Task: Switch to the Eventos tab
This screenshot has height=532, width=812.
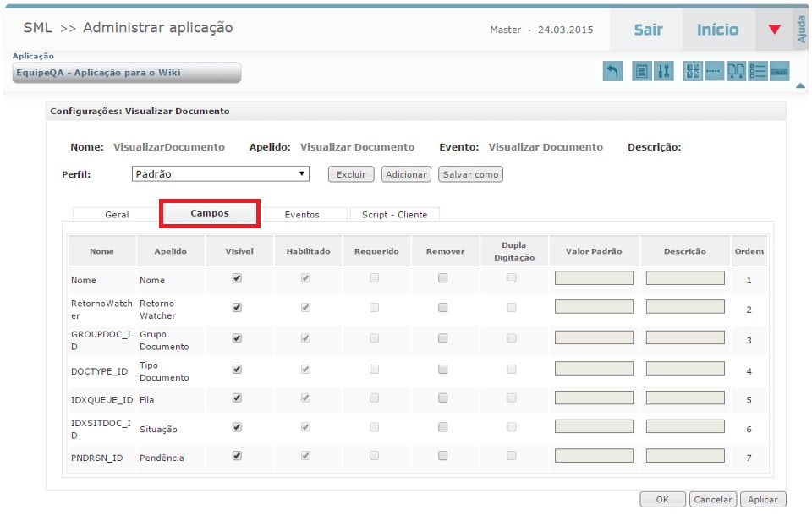Action: pyautogui.click(x=302, y=215)
